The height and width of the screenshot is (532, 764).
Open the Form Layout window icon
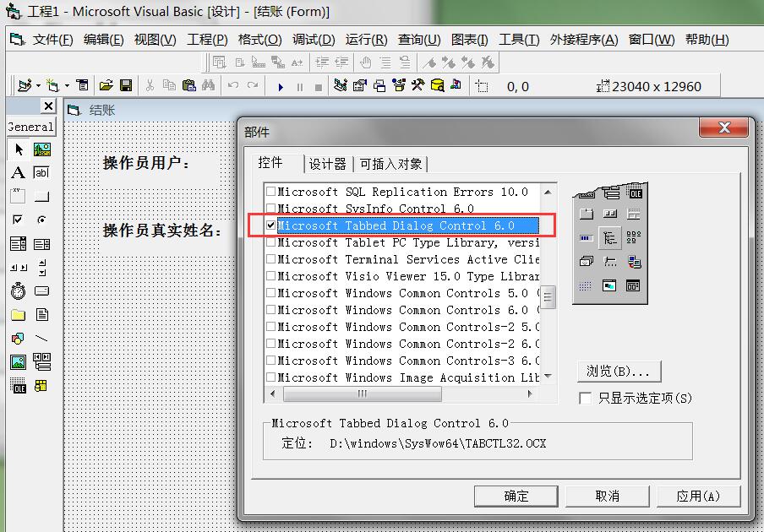[379, 86]
